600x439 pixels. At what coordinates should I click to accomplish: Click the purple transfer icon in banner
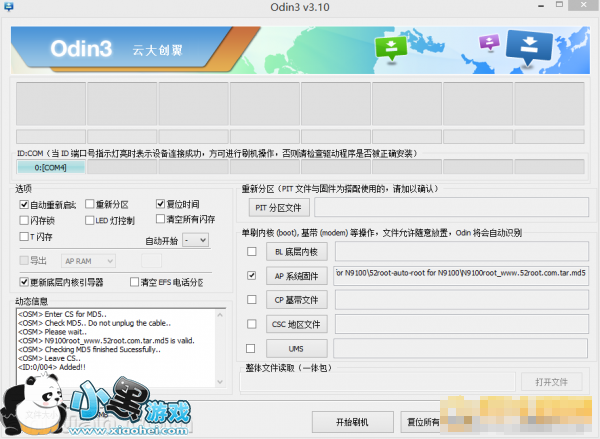[489, 42]
